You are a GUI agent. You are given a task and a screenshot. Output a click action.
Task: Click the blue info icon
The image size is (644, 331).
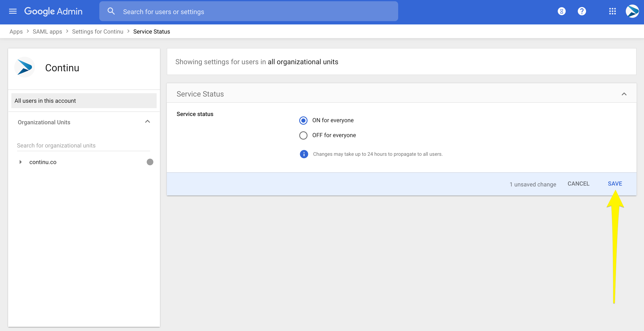click(304, 154)
